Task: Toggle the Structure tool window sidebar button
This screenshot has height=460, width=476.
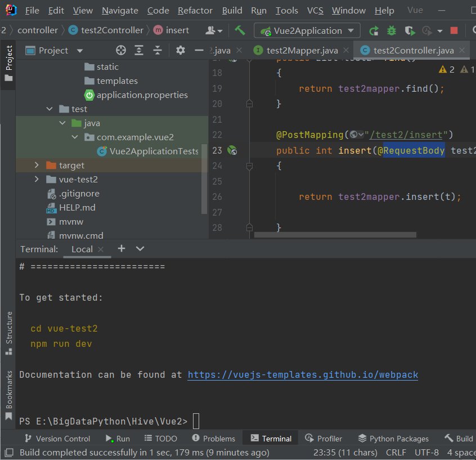Action: click(x=8, y=333)
